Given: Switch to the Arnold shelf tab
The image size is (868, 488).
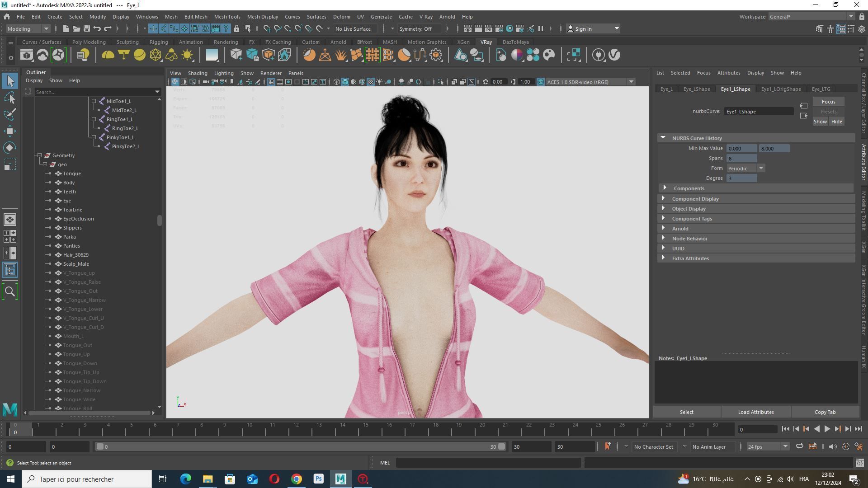Looking at the screenshot, I should (x=338, y=42).
